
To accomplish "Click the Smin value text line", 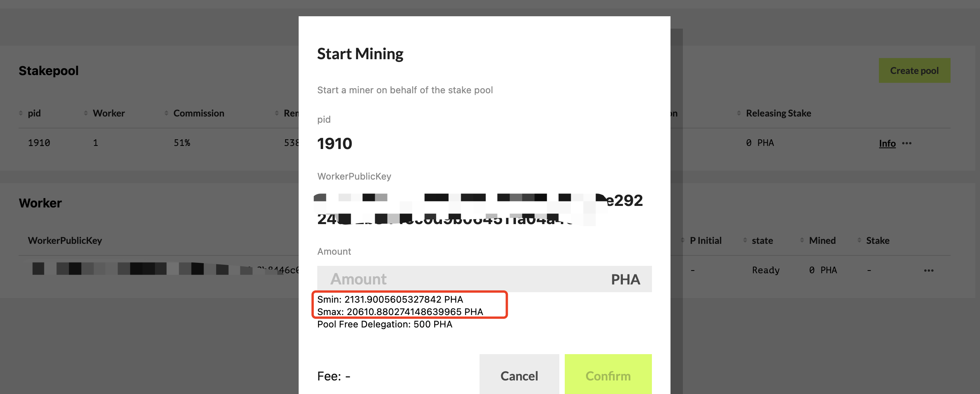I will click(390, 299).
